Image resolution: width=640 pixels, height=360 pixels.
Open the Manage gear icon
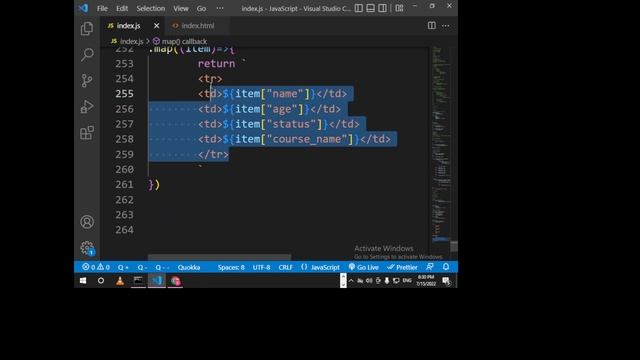tap(87, 247)
